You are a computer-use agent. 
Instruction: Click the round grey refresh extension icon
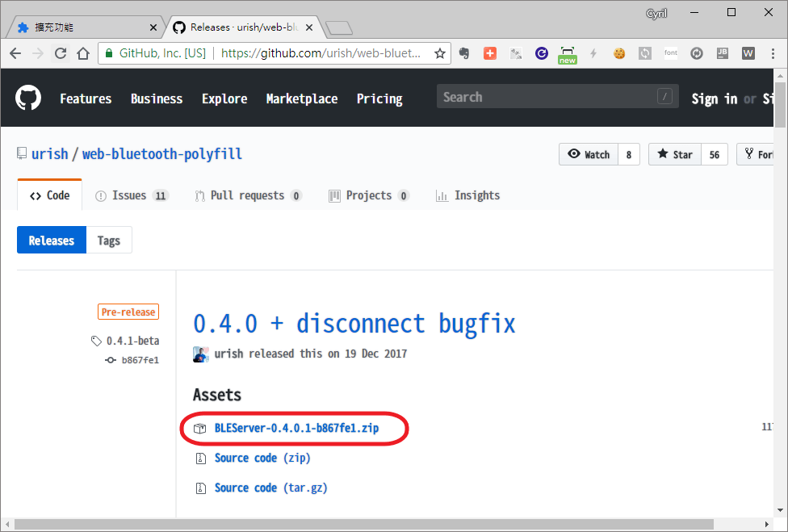[x=697, y=53]
